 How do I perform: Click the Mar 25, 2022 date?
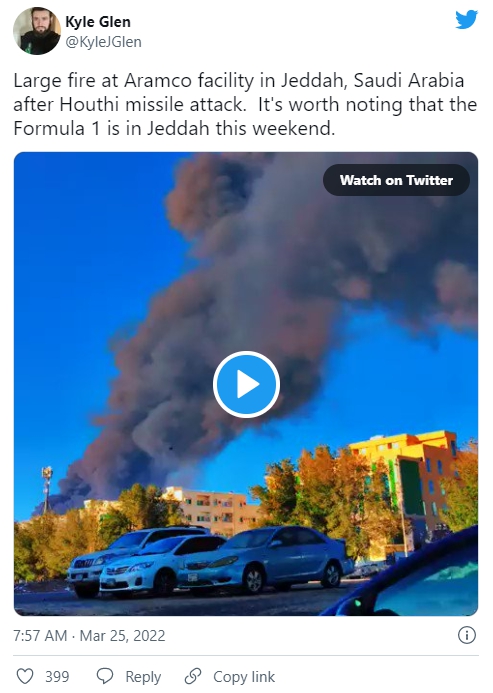point(122,636)
